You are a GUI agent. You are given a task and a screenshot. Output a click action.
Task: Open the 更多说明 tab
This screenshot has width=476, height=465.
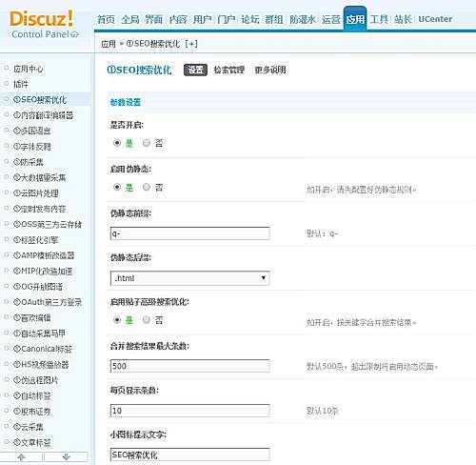pos(270,70)
